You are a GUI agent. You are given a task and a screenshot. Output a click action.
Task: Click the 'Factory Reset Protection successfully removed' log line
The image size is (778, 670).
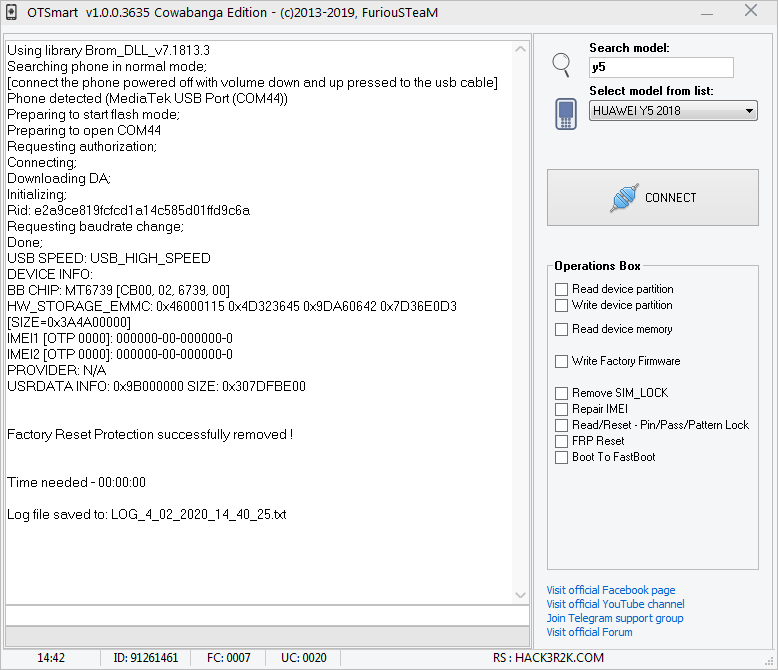coord(150,435)
